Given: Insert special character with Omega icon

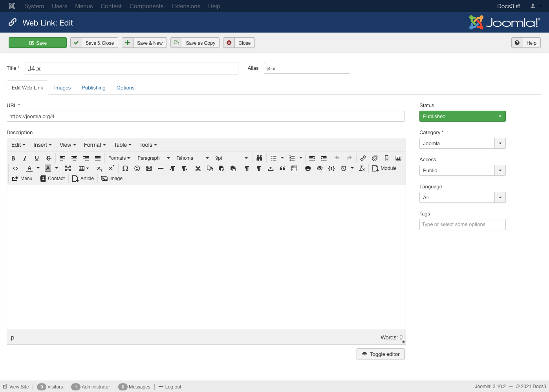Looking at the screenshot, I should (125, 168).
